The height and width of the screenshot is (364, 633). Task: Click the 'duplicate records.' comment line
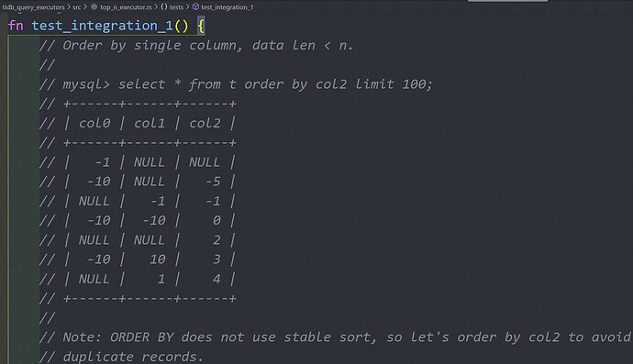[121, 357]
